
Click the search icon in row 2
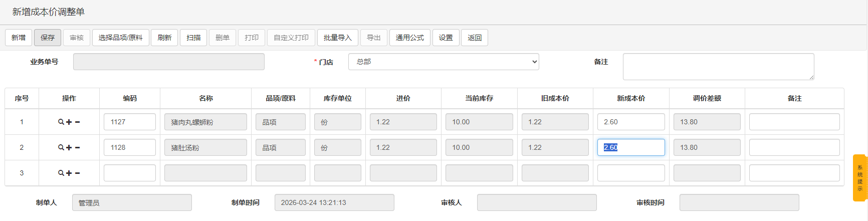(x=61, y=147)
